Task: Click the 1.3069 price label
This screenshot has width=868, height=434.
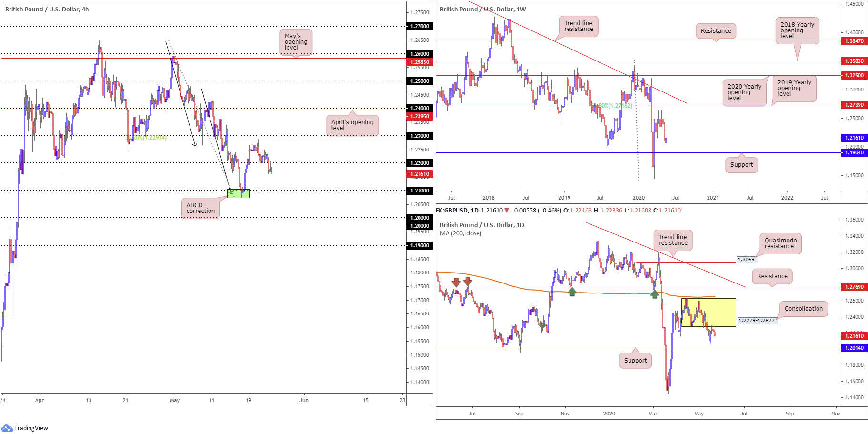Action: 746,260
